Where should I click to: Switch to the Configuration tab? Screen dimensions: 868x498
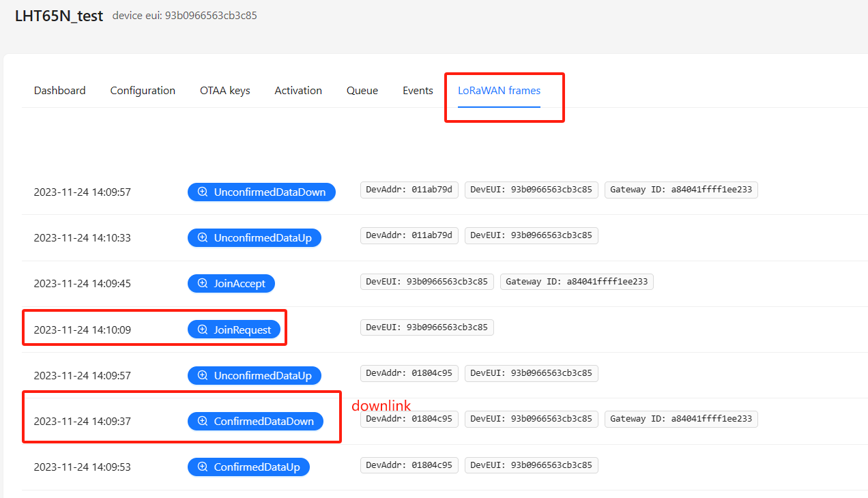coord(143,90)
